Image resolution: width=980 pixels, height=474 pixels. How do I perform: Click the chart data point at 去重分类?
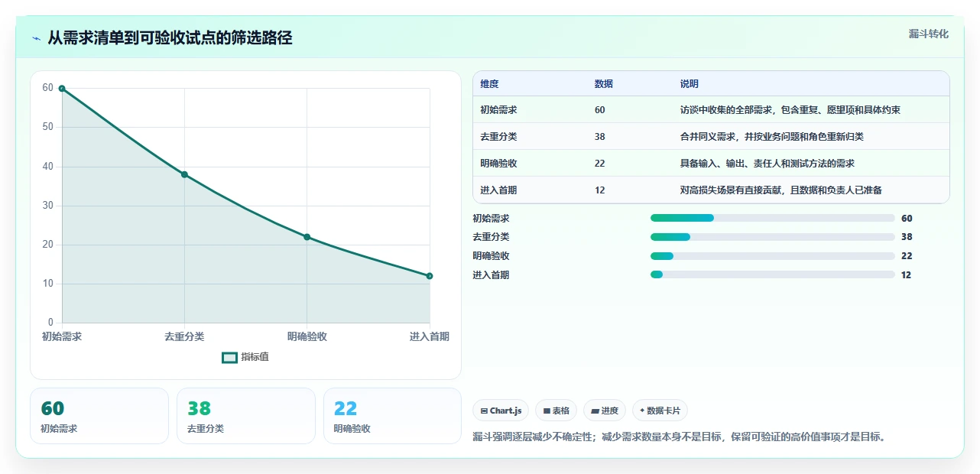(184, 174)
